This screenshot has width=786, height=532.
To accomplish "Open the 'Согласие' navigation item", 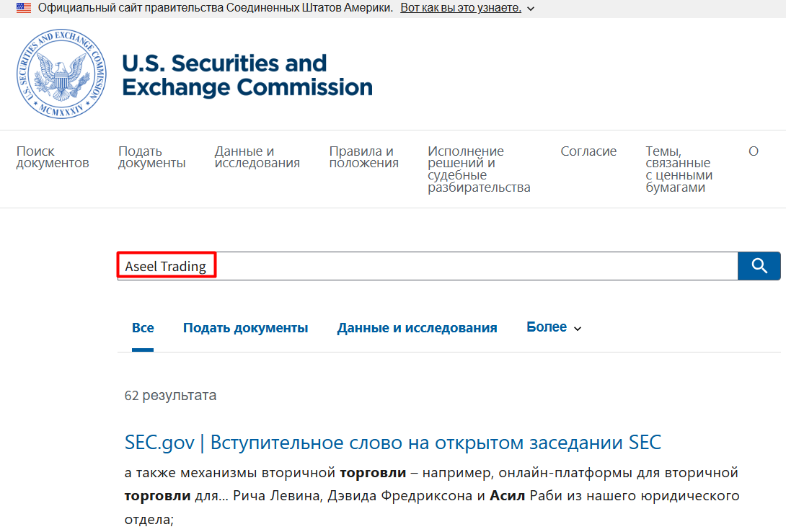I will [x=588, y=151].
